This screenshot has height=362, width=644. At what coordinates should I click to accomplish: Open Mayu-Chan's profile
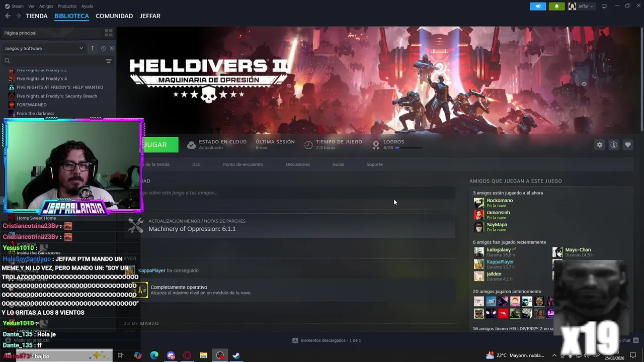[578, 250]
